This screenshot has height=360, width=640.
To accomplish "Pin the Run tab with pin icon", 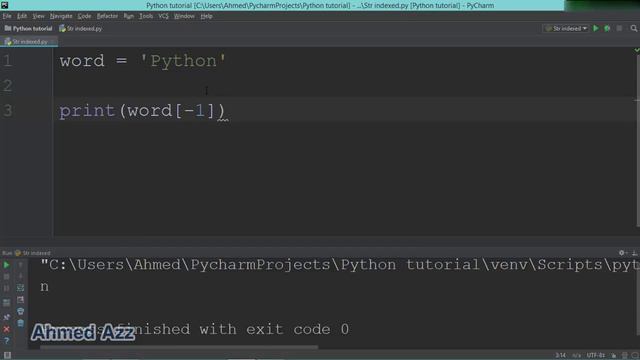I will point(7,317).
